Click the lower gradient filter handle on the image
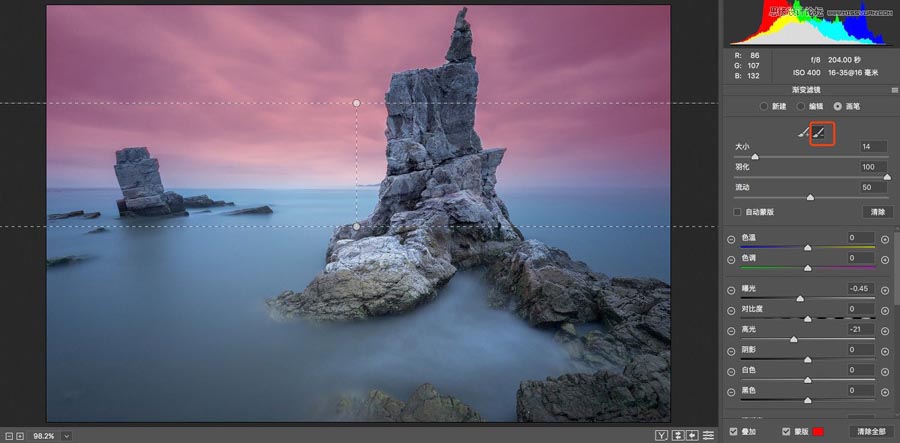 [356, 227]
